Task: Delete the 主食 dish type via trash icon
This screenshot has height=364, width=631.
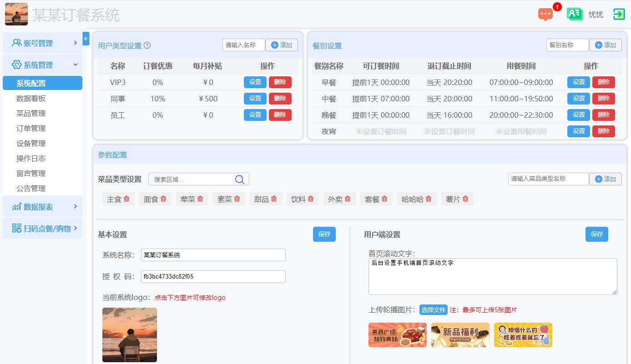Action: click(x=125, y=199)
